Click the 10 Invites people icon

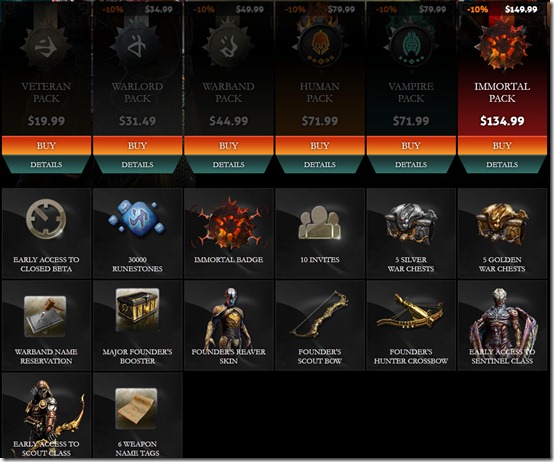(x=319, y=223)
